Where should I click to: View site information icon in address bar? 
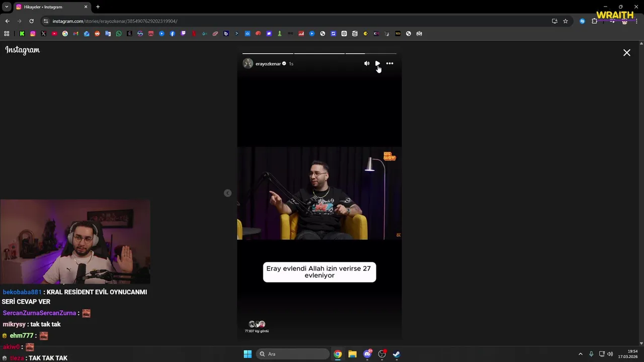(x=46, y=21)
